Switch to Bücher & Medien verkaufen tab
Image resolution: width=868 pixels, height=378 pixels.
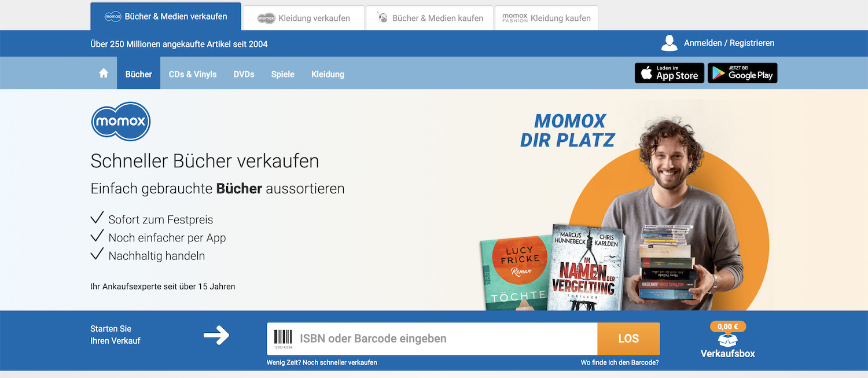(165, 17)
